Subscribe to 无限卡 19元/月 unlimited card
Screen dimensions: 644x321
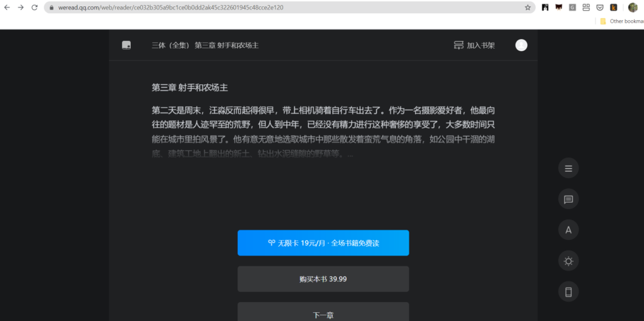(x=323, y=243)
